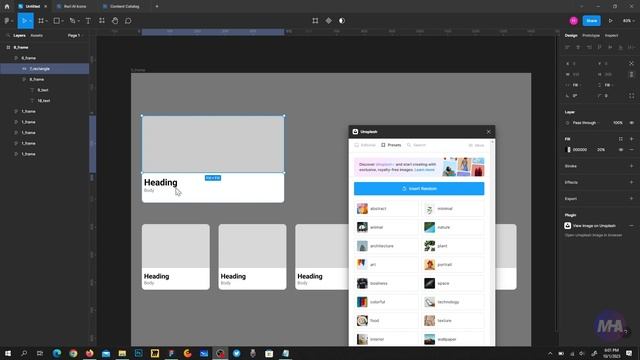The height and width of the screenshot is (360, 640).
Task: Switch to the Assets tab
Action: [36, 36]
